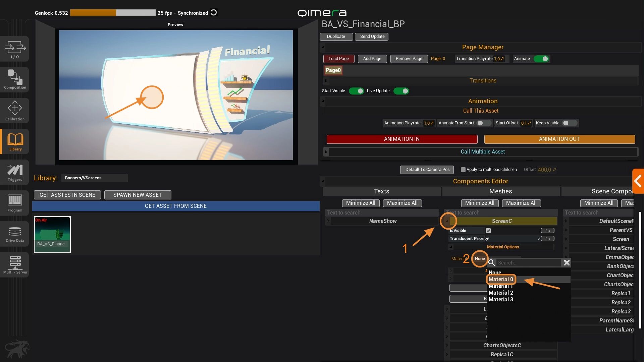Click the Genlock progress bar
The height and width of the screenshot is (362, 644).
(113, 13)
